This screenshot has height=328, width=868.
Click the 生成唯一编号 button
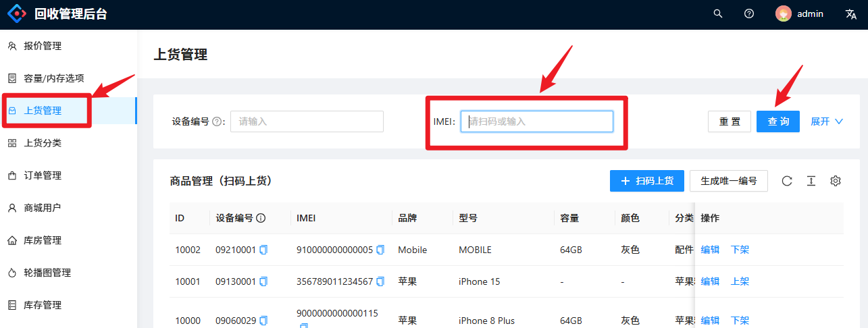click(729, 181)
